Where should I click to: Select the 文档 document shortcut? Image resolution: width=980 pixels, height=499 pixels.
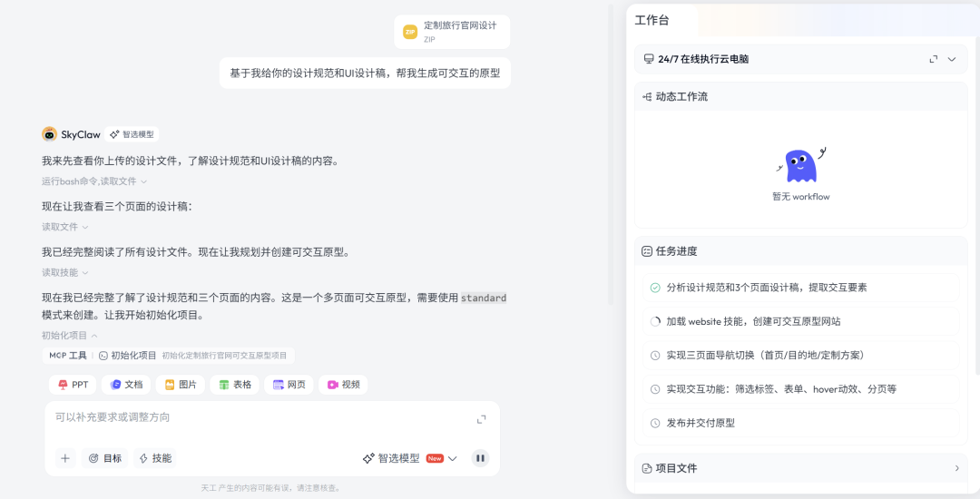[126, 385]
